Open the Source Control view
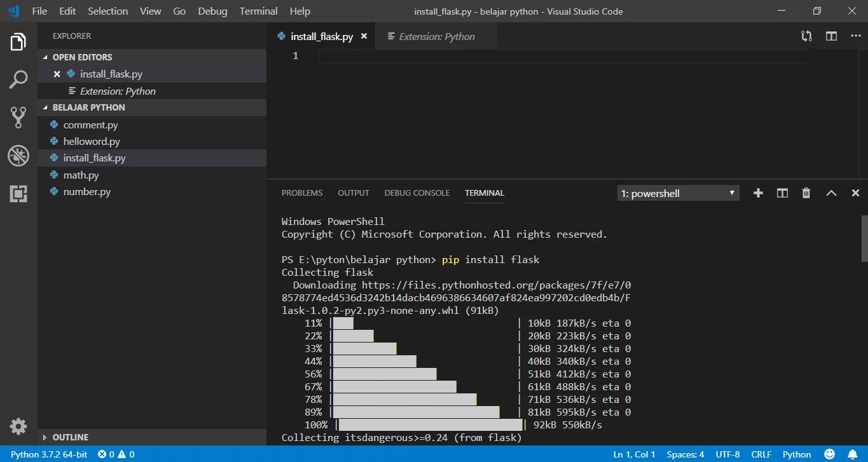Image resolution: width=868 pixels, height=462 pixels. (x=18, y=118)
